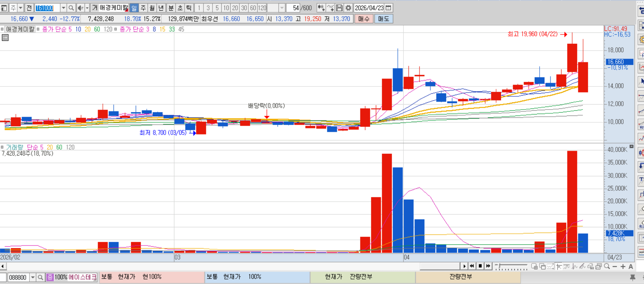
Task: Pin the order bar with pushpin icon
Action: tap(632, 278)
